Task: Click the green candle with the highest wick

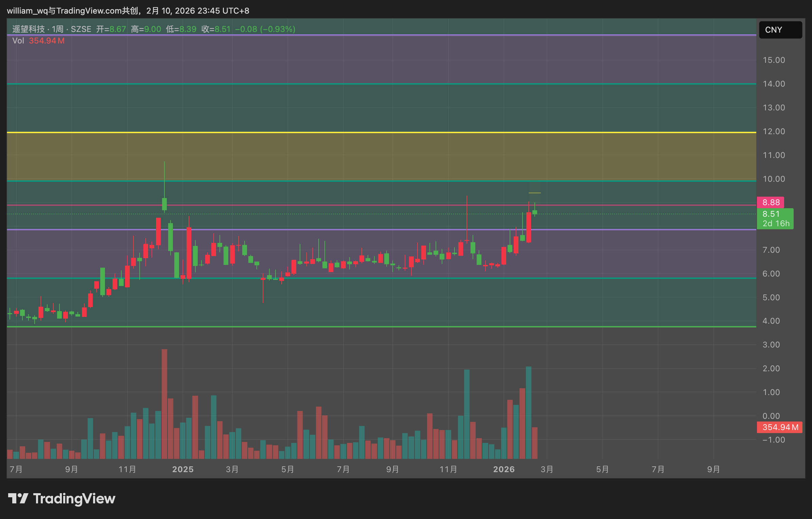Action: click(x=164, y=187)
